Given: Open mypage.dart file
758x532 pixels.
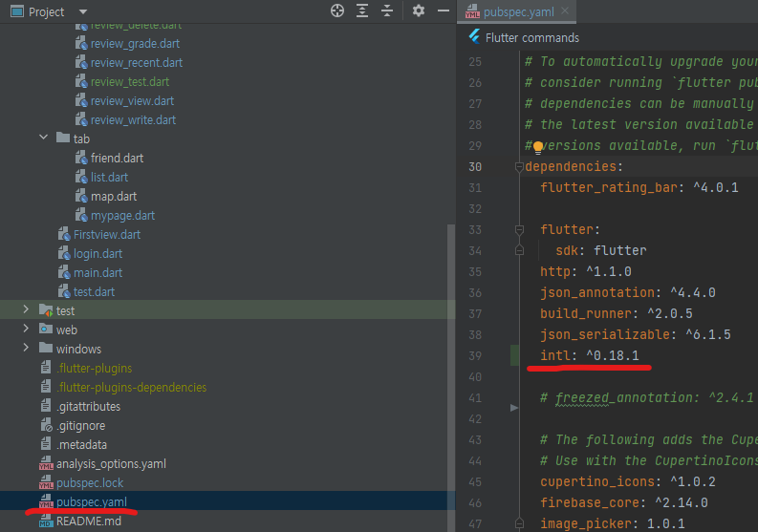Looking at the screenshot, I should [x=122, y=216].
